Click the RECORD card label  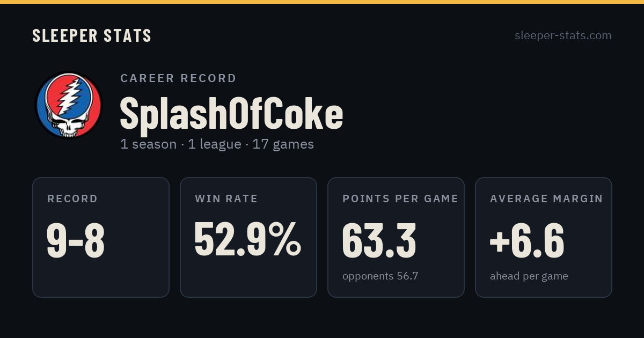pyautogui.click(x=72, y=199)
